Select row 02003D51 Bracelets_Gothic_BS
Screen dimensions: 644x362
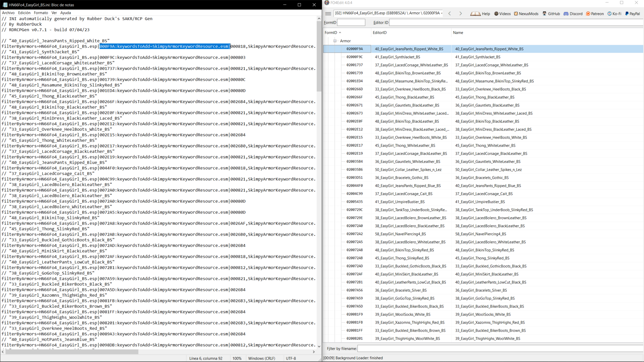pyautogui.click(x=483, y=178)
